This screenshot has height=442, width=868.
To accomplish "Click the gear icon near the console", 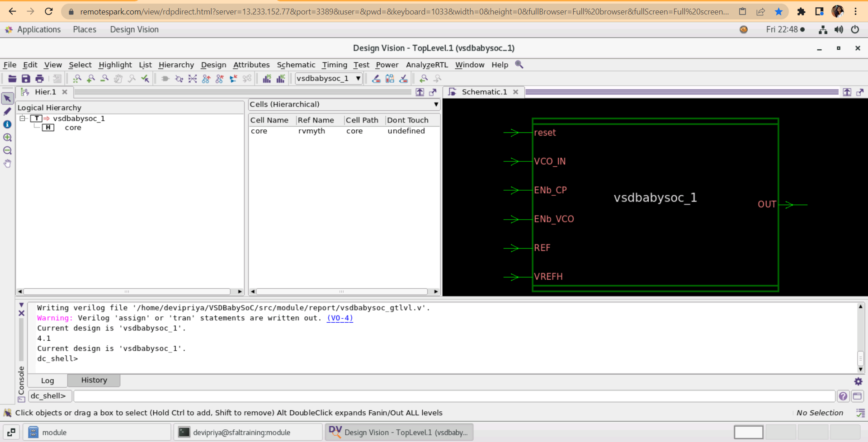I will 858,381.
